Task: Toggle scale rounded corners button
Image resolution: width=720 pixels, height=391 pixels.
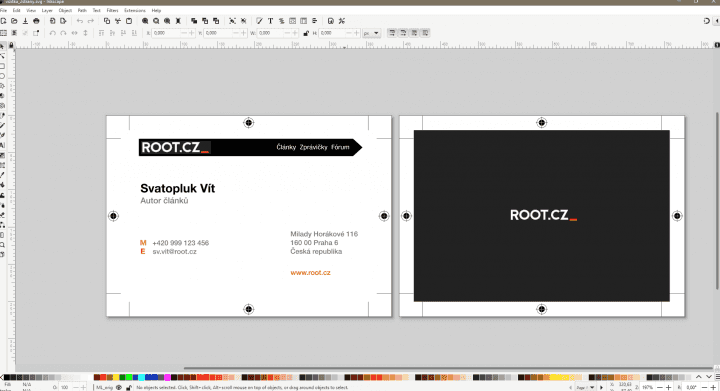Action: pyautogui.click(x=403, y=33)
